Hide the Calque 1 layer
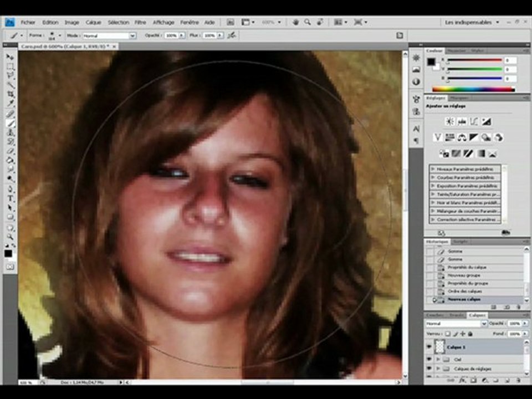The width and height of the screenshot is (532, 399). (429, 347)
